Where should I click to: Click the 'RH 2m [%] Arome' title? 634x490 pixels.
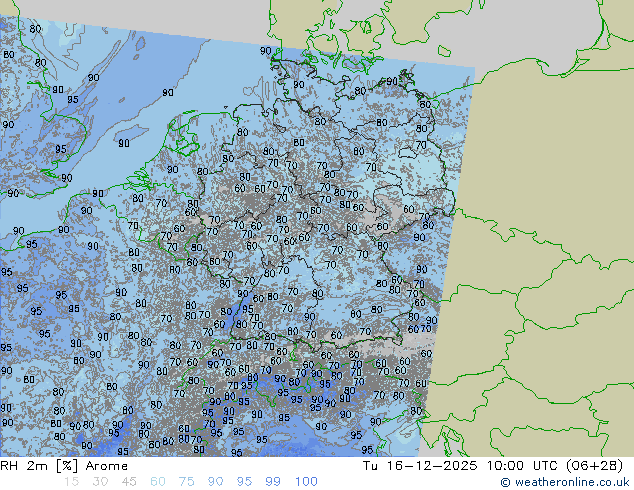pos(64,466)
